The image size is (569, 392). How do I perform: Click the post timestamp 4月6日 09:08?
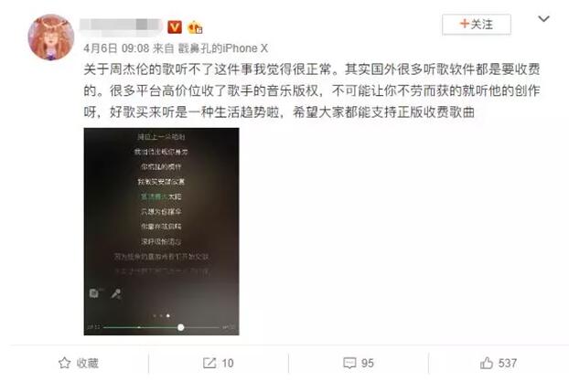[x=116, y=48]
